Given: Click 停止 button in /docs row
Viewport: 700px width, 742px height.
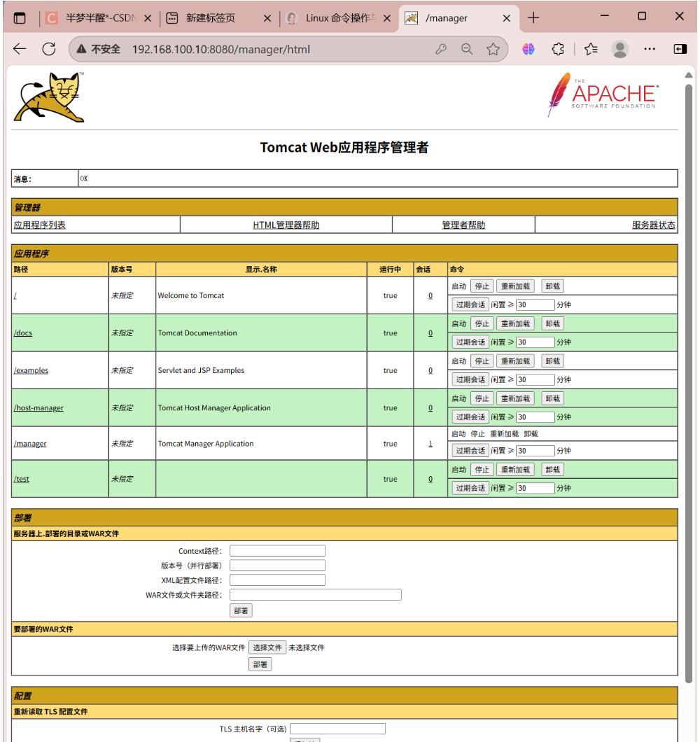Looking at the screenshot, I should [x=482, y=323].
